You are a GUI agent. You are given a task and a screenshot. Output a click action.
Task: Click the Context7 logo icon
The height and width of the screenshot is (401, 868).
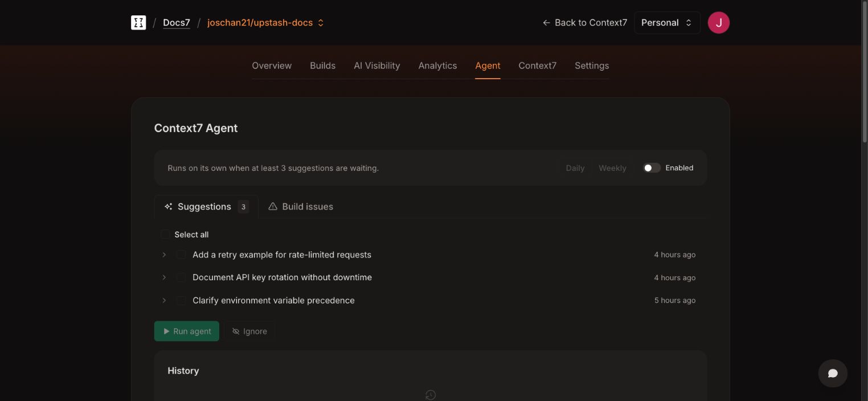(138, 23)
